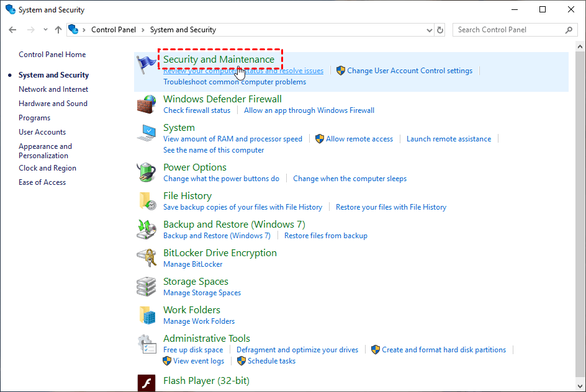Click the Security and Maintenance flag icon
The height and width of the screenshot is (392, 586).
146,65
